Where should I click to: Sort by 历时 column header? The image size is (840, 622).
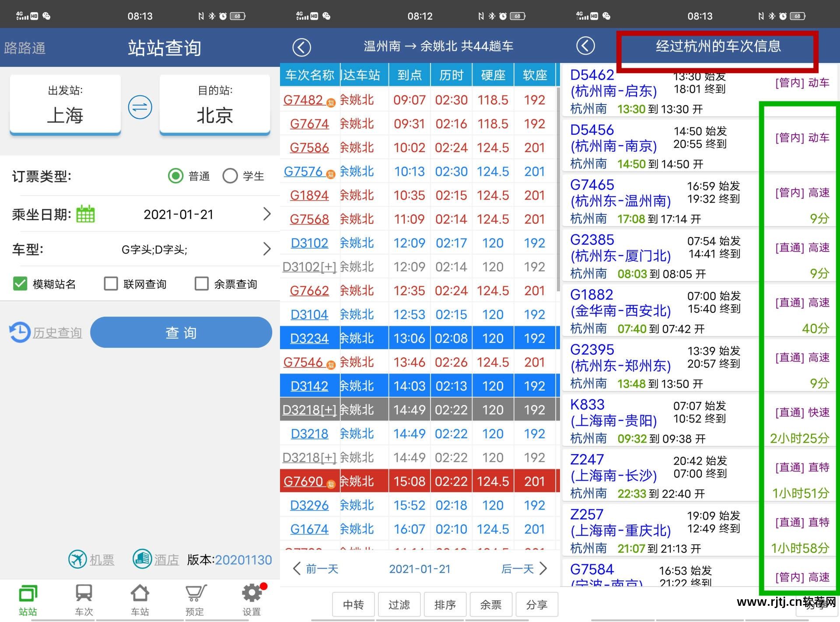[451, 75]
